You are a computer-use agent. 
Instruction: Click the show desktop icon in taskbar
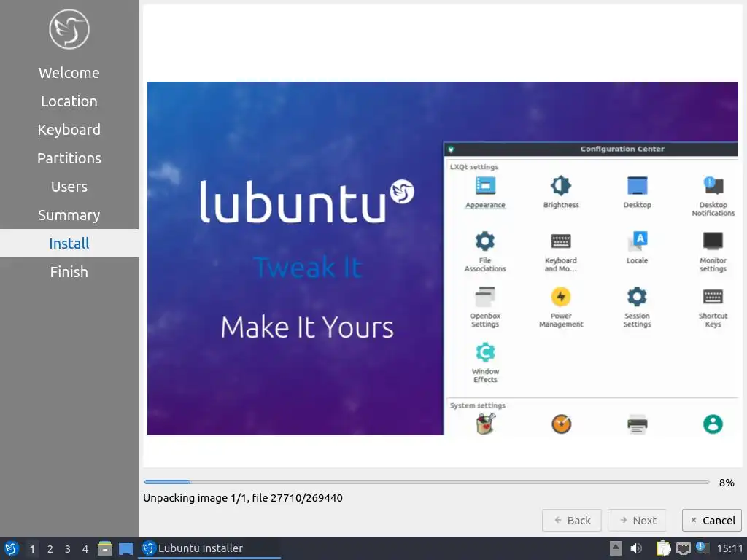click(125, 548)
